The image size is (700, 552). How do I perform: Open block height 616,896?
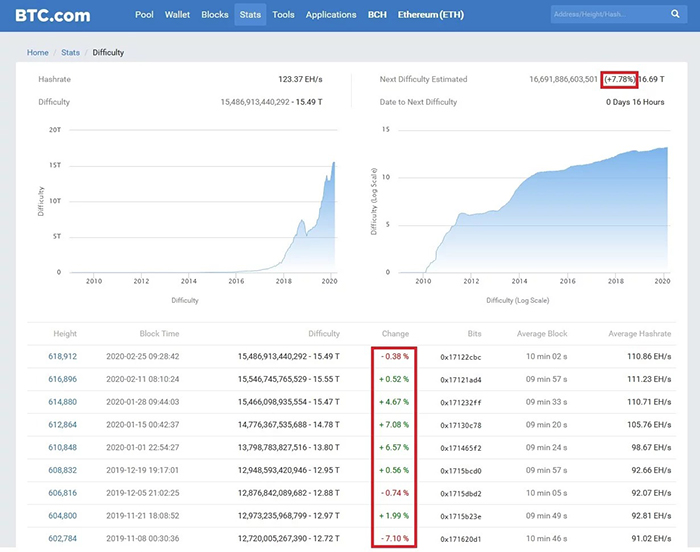coord(62,379)
